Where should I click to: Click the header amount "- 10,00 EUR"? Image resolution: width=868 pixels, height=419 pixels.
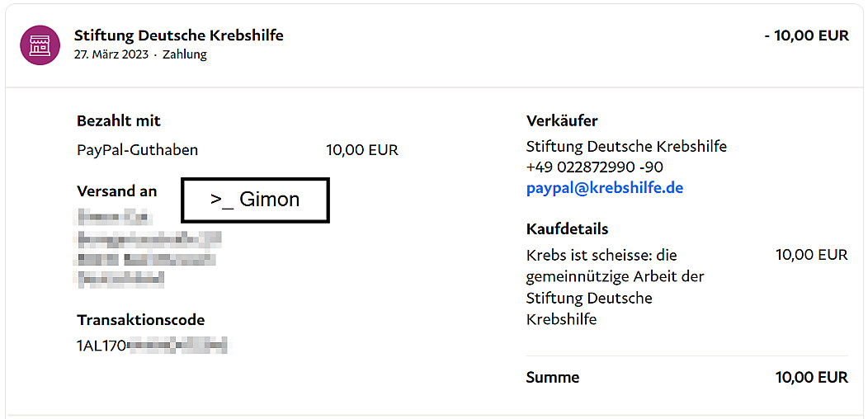[x=805, y=35]
